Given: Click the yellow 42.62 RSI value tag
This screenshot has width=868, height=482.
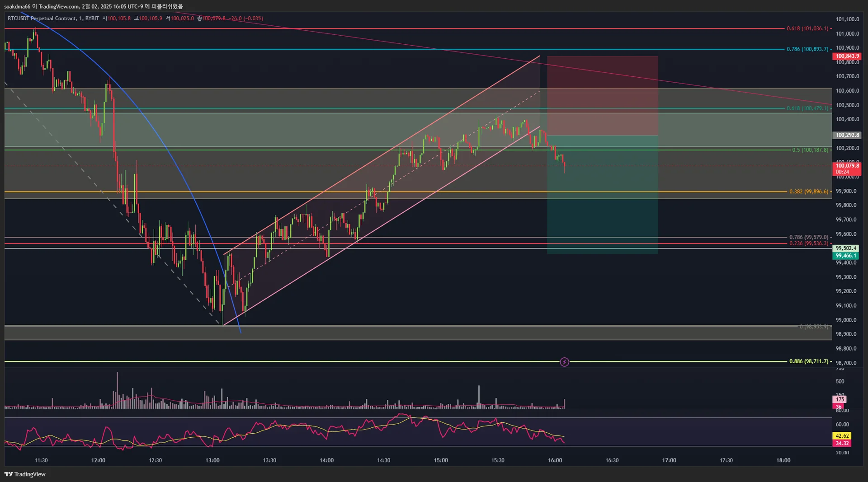Looking at the screenshot, I should pyautogui.click(x=842, y=436).
